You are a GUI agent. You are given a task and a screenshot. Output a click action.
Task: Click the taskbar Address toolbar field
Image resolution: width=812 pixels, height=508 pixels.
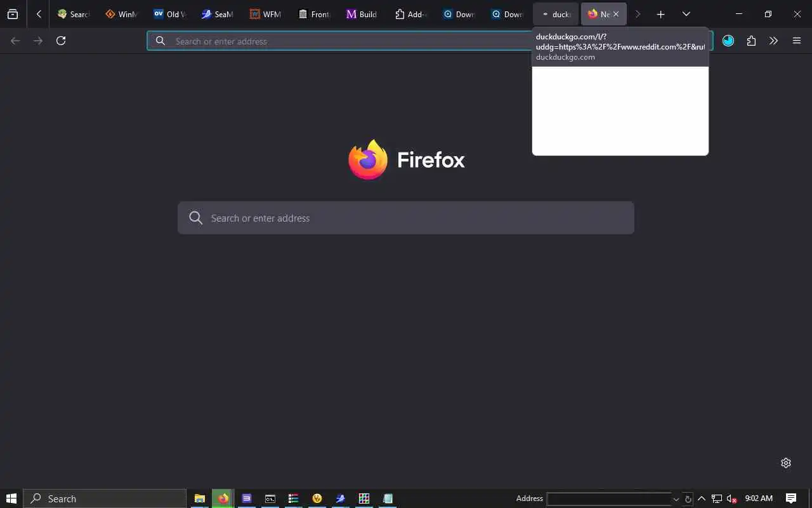(609, 499)
